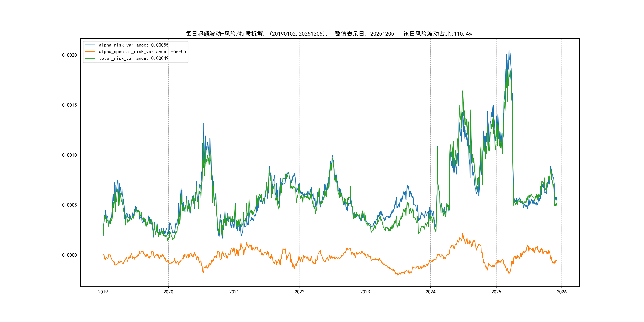The width and height of the screenshot is (644, 322).
Task: Click the 0.0010 y-axis tick label
Action: (x=70, y=155)
